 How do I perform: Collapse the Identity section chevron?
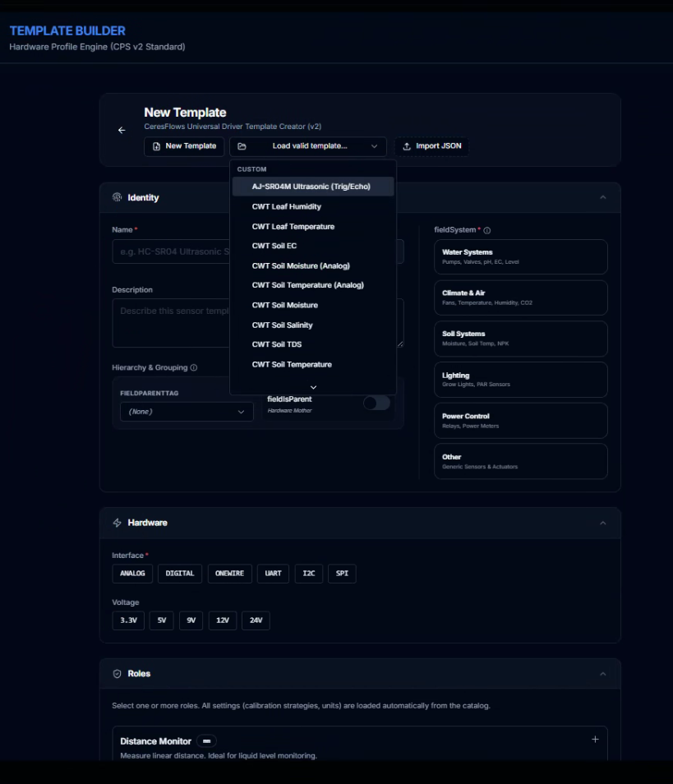coord(603,197)
